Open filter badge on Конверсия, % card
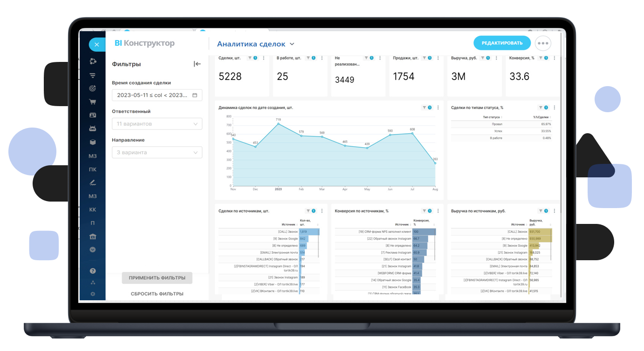The image size is (644, 351). [544, 58]
